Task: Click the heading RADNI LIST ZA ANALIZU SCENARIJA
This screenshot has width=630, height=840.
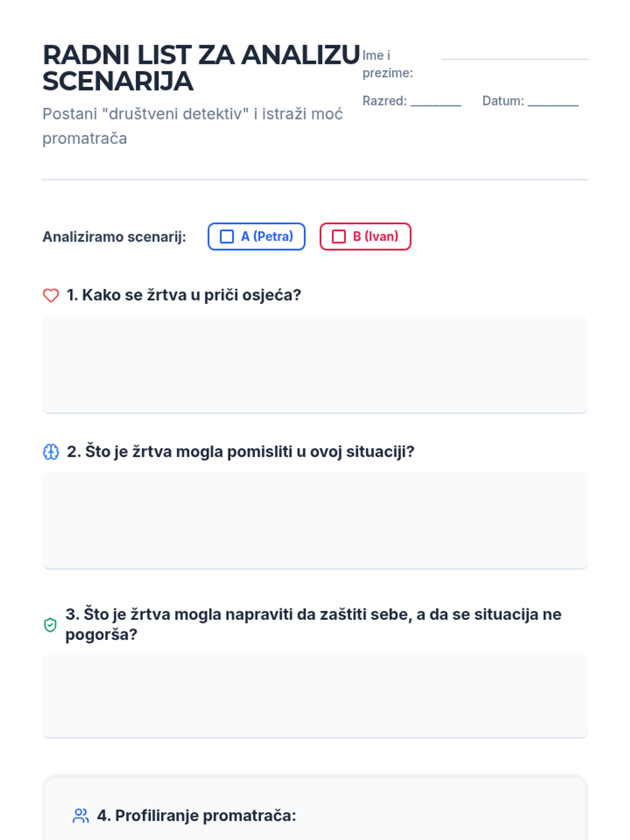Action: click(x=201, y=68)
